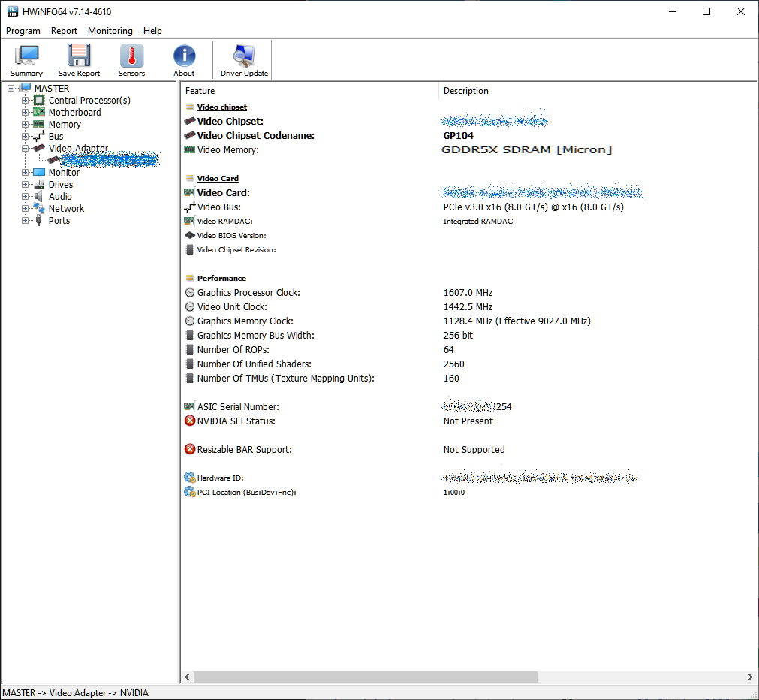
Task: Click the Integrated RAMDAC value
Action: tap(477, 221)
